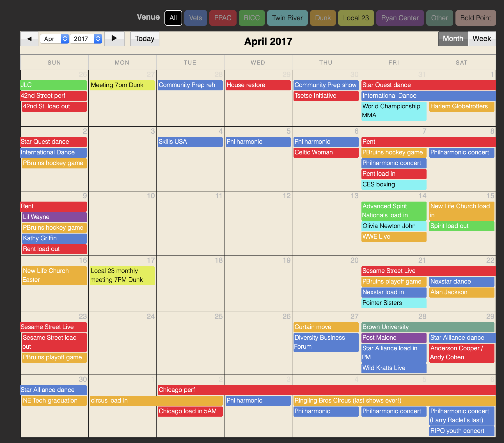
Task: Select the Month view tab
Action: point(453,39)
